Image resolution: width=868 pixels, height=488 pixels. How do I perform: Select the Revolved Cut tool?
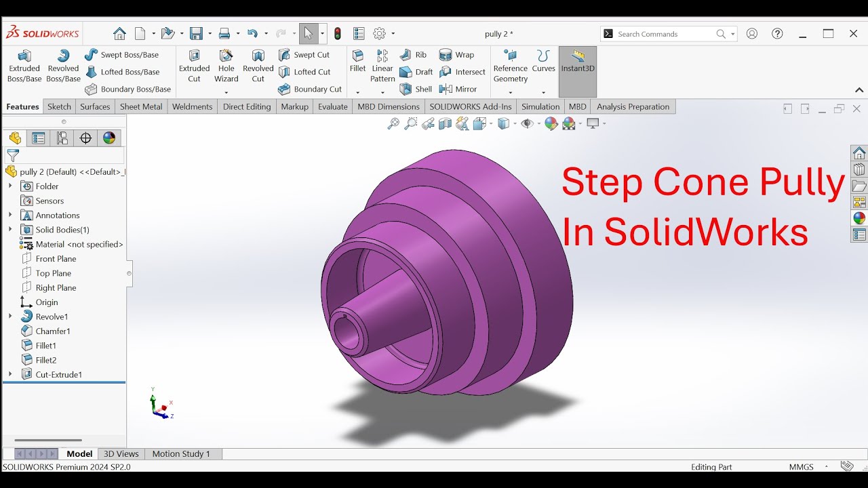[258, 66]
